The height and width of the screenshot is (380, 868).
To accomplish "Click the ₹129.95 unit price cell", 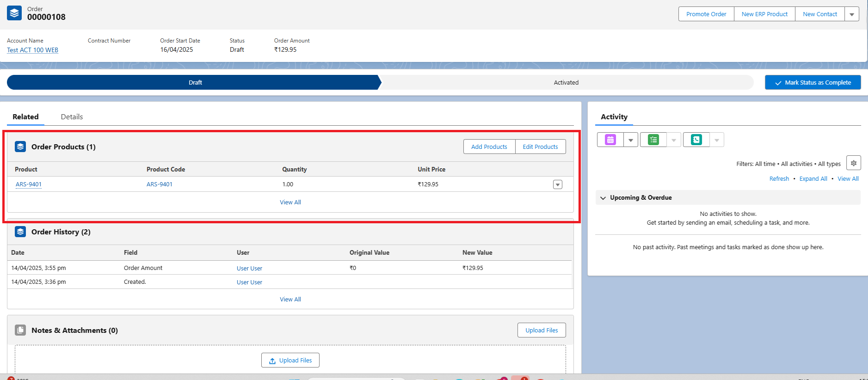I will point(428,184).
